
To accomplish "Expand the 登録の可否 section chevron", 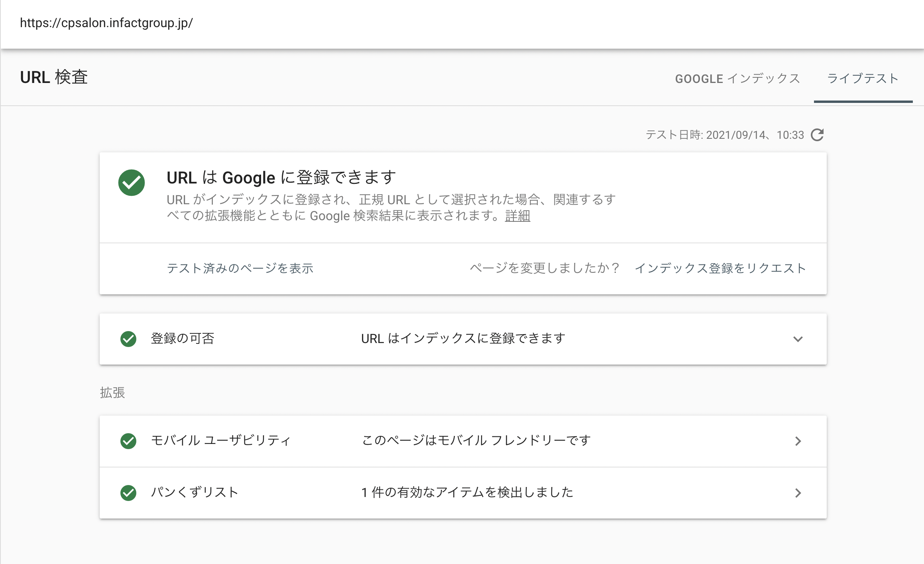I will tap(798, 339).
